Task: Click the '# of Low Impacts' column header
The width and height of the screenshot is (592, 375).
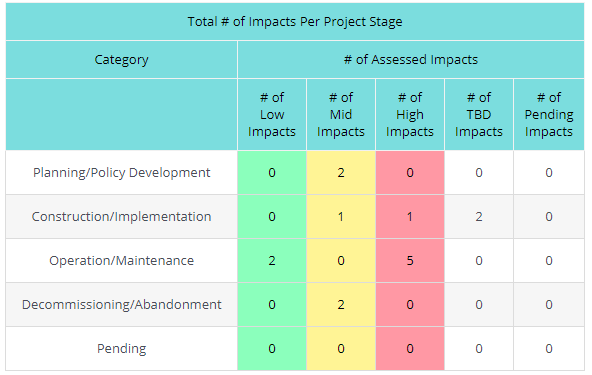Action: [x=272, y=114]
